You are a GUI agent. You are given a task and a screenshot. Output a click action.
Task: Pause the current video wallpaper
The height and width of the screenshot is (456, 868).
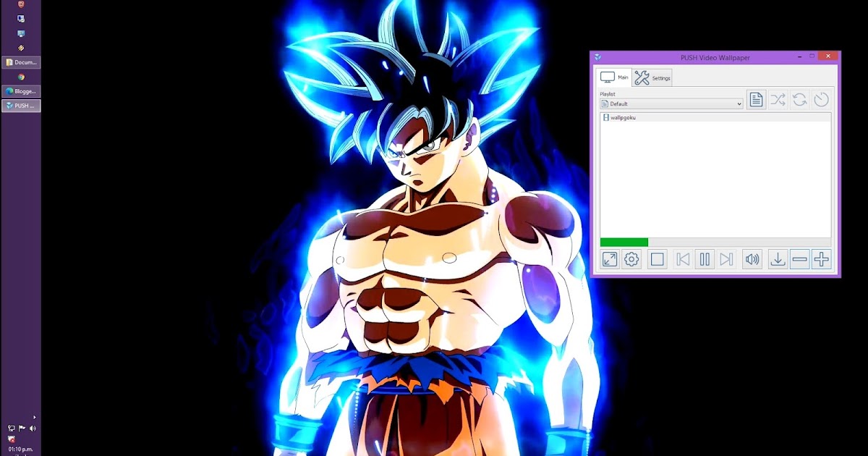(705, 259)
